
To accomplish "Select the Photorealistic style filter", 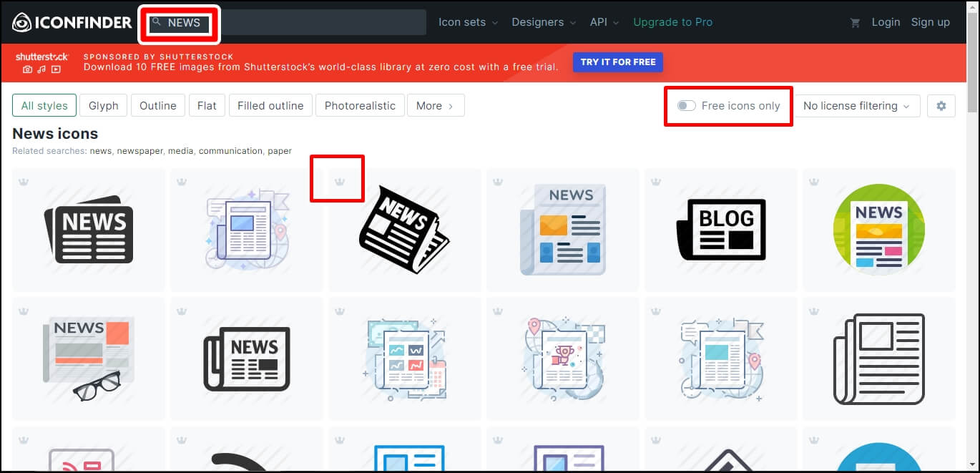I will pyautogui.click(x=360, y=106).
